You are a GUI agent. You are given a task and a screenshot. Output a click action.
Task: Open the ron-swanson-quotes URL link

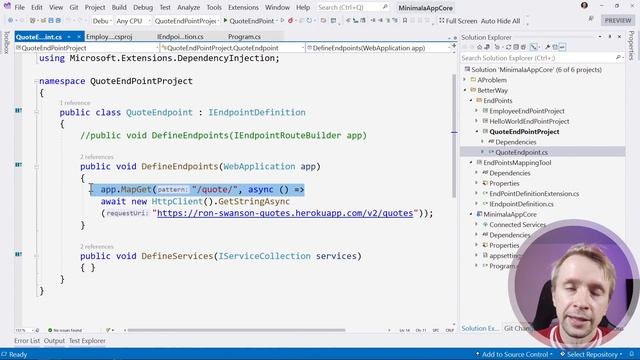pos(285,213)
